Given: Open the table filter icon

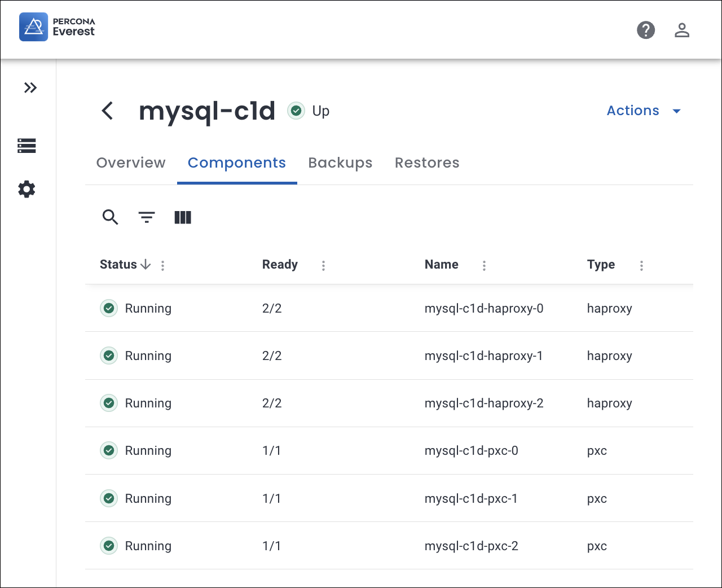Looking at the screenshot, I should pyautogui.click(x=147, y=217).
